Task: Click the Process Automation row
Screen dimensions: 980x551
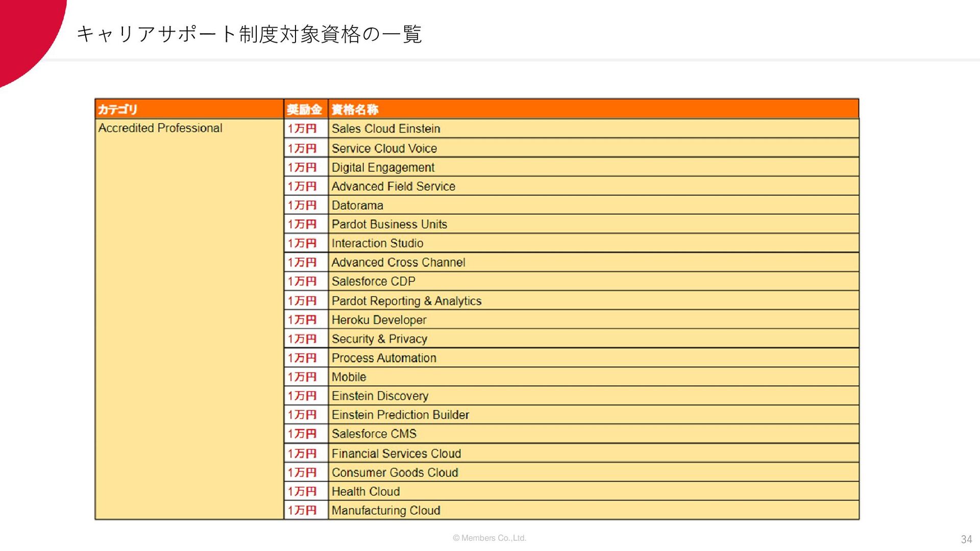Action: 594,358
